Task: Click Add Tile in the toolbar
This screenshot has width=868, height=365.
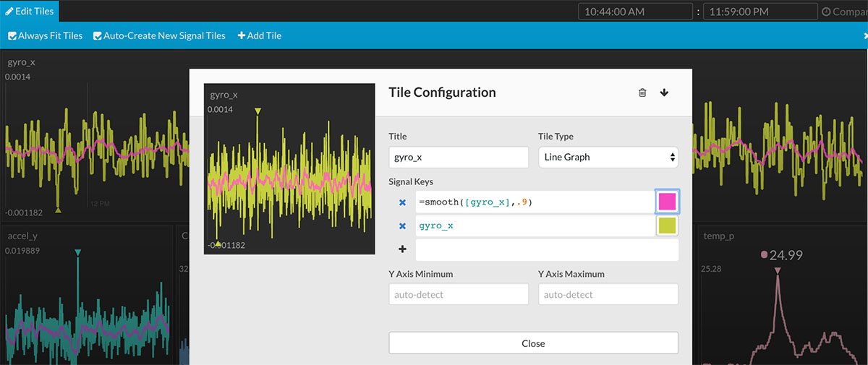Action: click(x=260, y=35)
